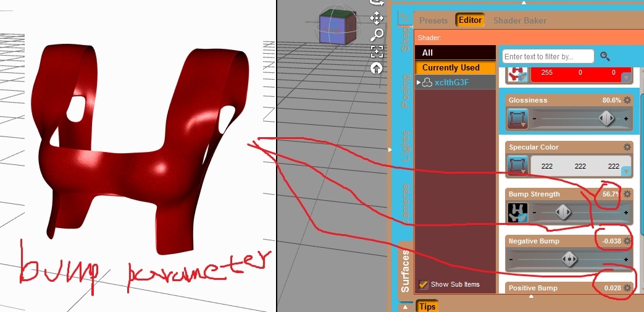Click the Glossiness plus button

click(626, 119)
